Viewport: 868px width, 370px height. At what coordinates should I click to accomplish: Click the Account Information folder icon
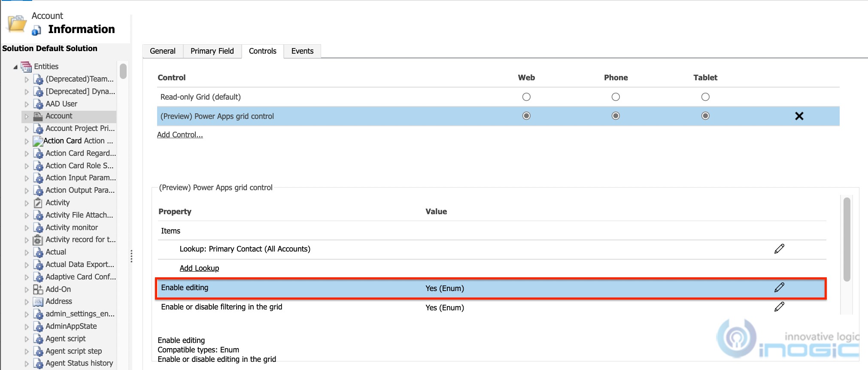tap(17, 24)
